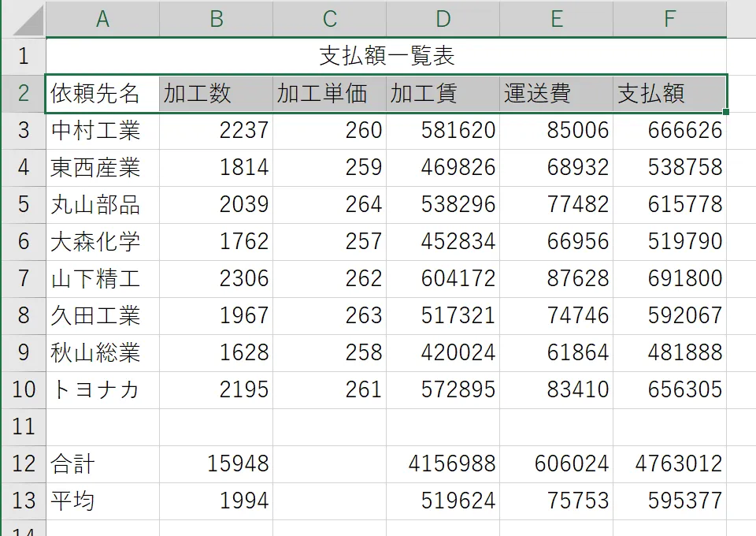756x536 pixels.
Task: Select row 7 header
Action: tap(24, 278)
